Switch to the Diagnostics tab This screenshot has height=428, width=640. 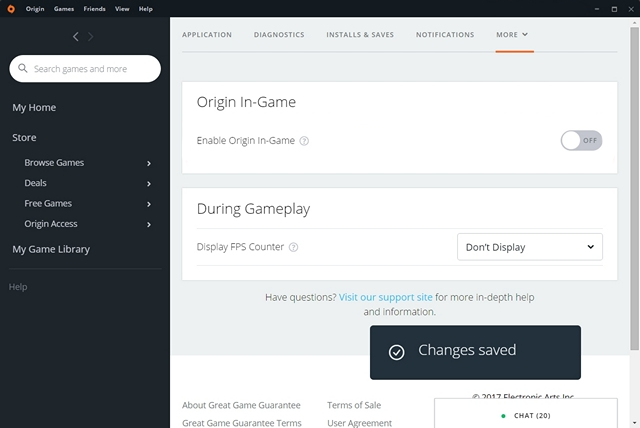[279, 35]
